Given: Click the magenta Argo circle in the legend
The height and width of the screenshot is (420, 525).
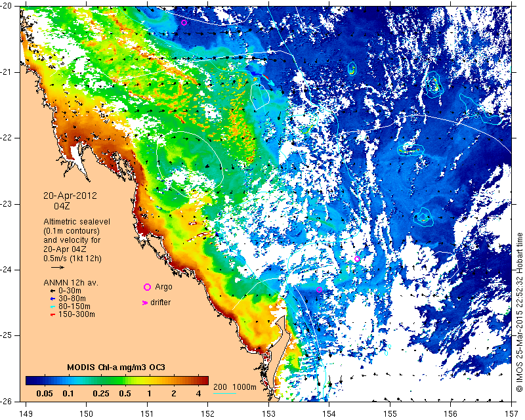Looking at the screenshot, I should coord(147,287).
